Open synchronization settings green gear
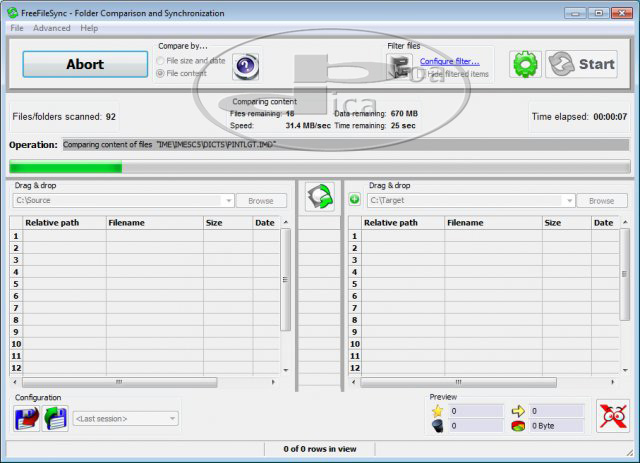Screen dimensions: 640x463 [525, 64]
